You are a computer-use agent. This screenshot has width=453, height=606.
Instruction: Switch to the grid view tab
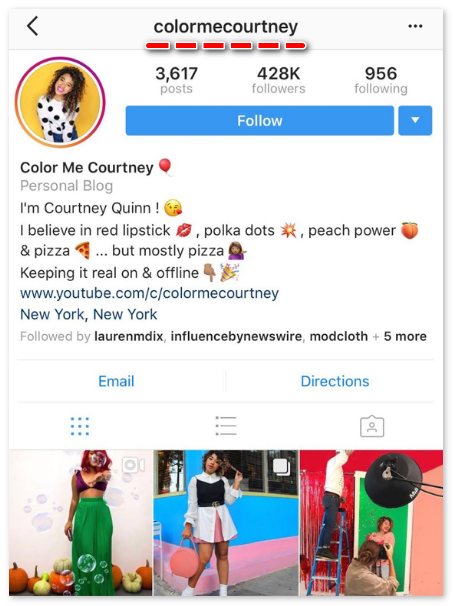tap(80, 426)
